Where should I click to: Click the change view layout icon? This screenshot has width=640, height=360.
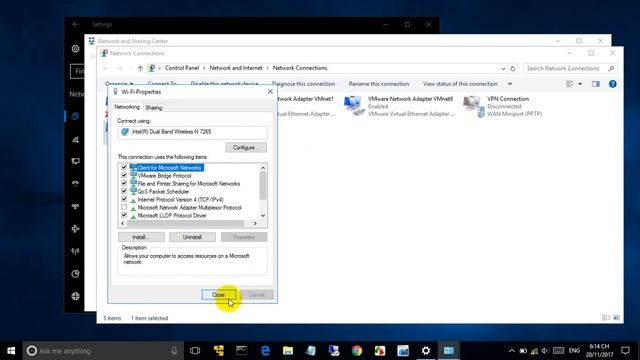(x=570, y=84)
